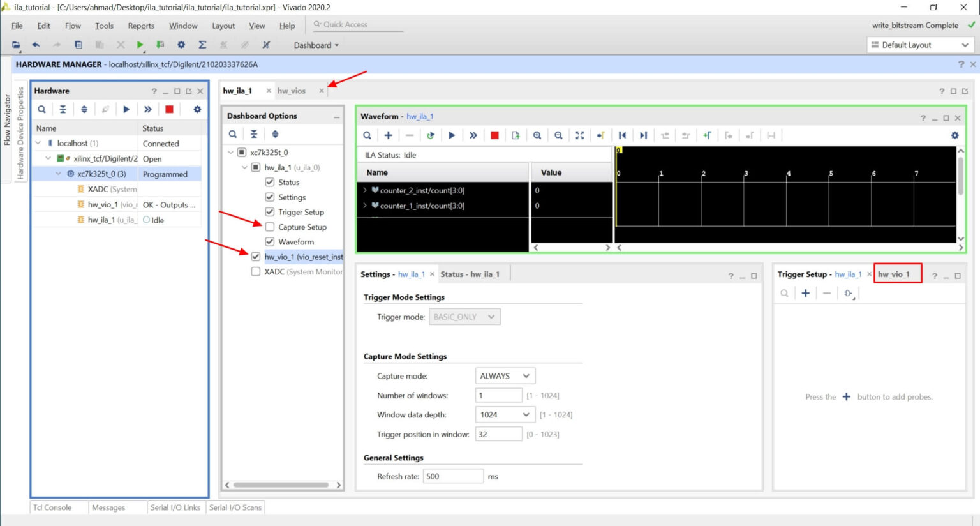
Task: Open Hardware panel settings gear
Action: [x=197, y=109]
